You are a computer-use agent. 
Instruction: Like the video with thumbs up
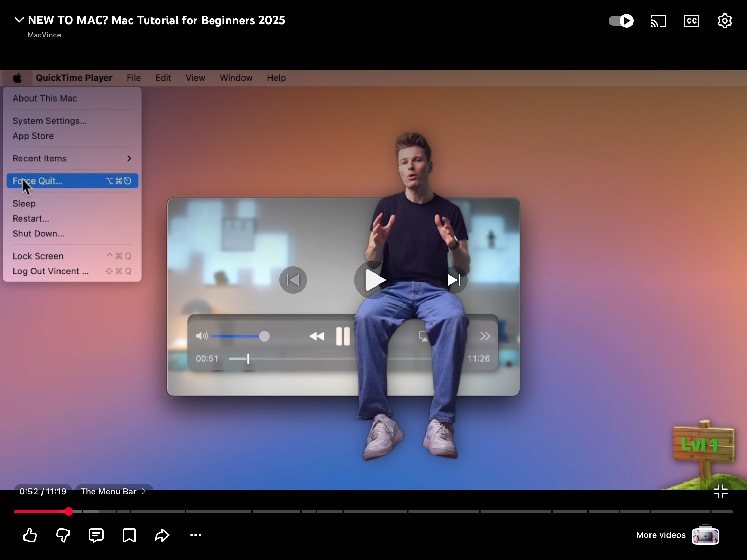click(x=30, y=535)
